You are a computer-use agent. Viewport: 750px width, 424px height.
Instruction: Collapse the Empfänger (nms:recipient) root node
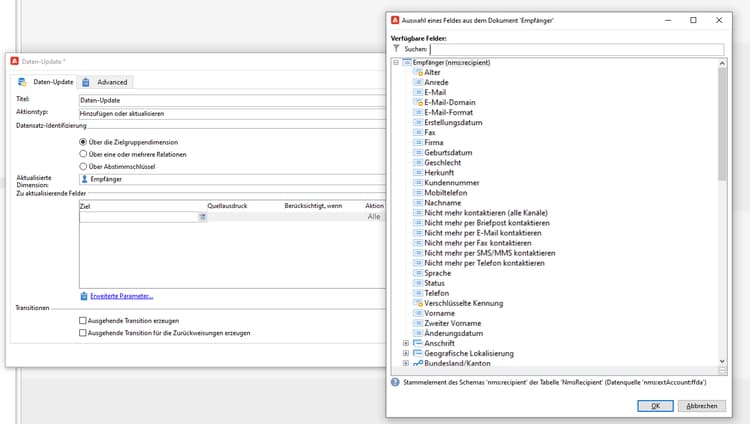click(x=396, y=62)
